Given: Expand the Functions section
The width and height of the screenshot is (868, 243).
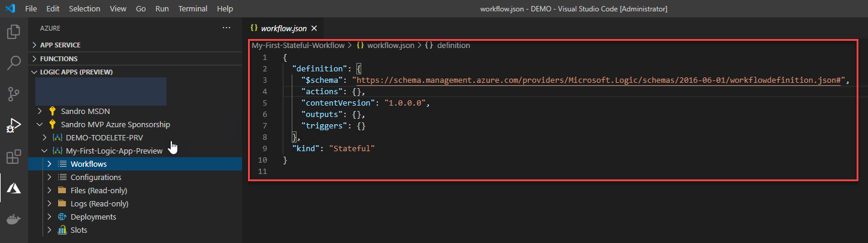Looking at the screenshot, I should coord(59,59).
